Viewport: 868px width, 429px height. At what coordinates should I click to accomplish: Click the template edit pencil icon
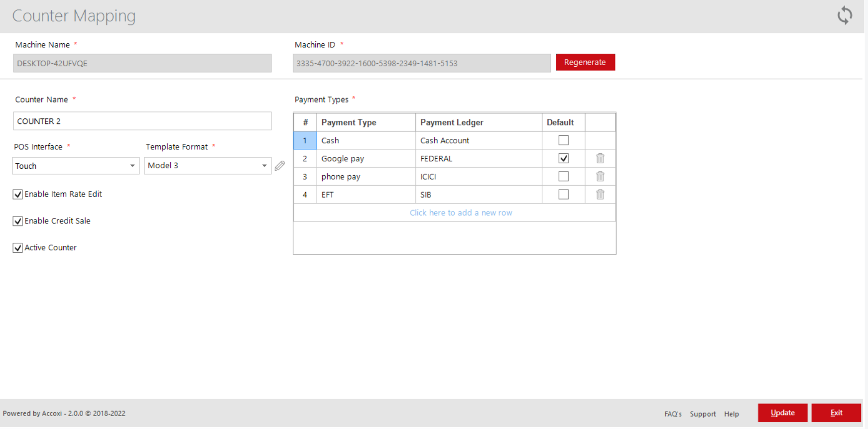click(x=280, y=166)
